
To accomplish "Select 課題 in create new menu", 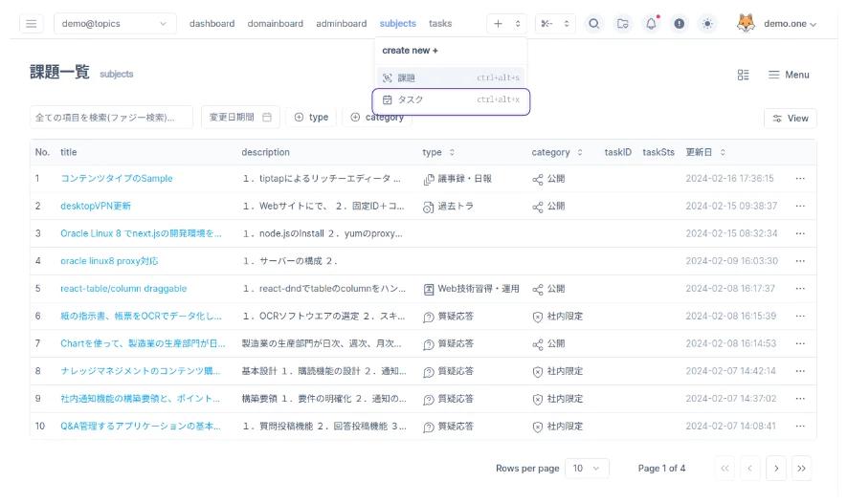I will point(451,77).
